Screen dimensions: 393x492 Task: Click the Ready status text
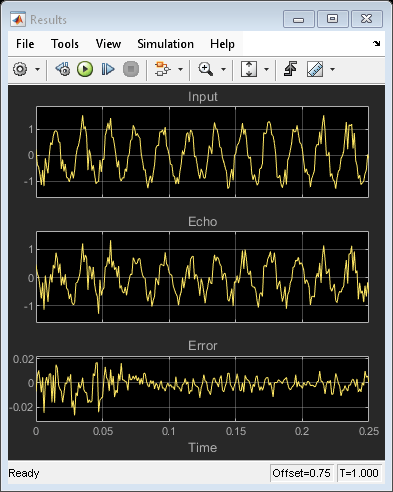24,473
